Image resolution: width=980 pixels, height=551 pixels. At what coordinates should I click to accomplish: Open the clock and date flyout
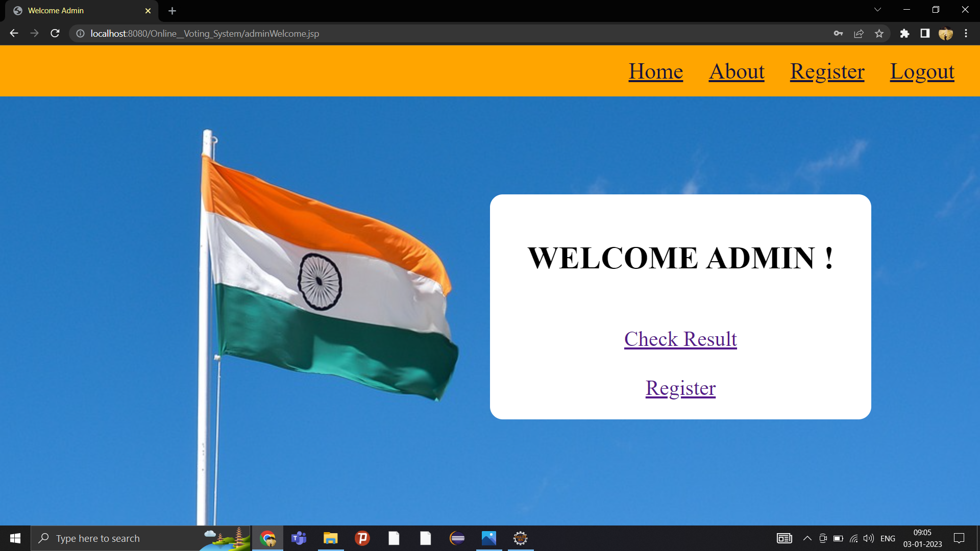pos(922,538)
